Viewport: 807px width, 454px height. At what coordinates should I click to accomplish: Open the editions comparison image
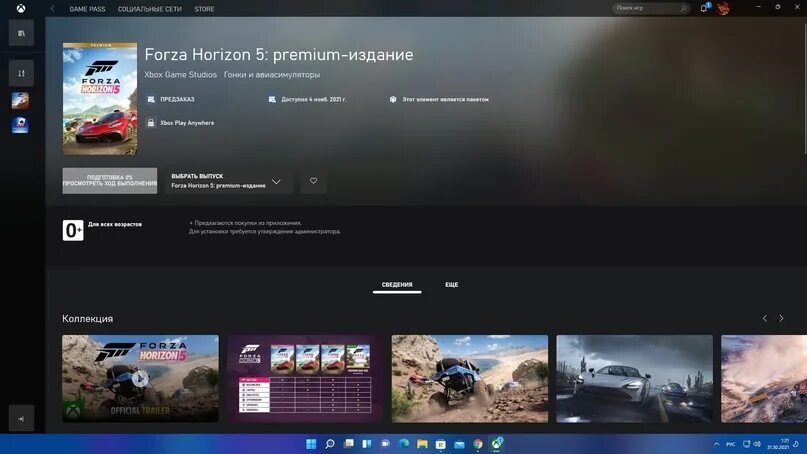coord(305,379)
